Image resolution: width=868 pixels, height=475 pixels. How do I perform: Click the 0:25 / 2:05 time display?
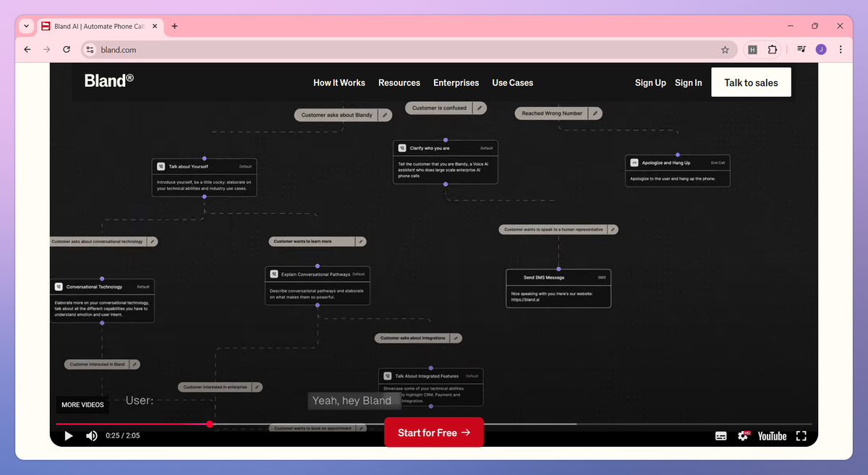point(122,436)
